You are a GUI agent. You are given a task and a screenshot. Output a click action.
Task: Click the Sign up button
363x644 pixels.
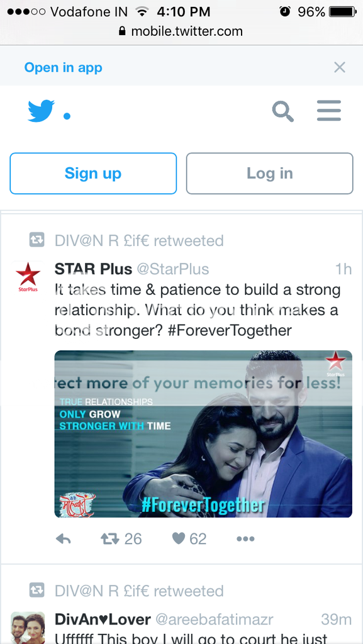(93, 174)
